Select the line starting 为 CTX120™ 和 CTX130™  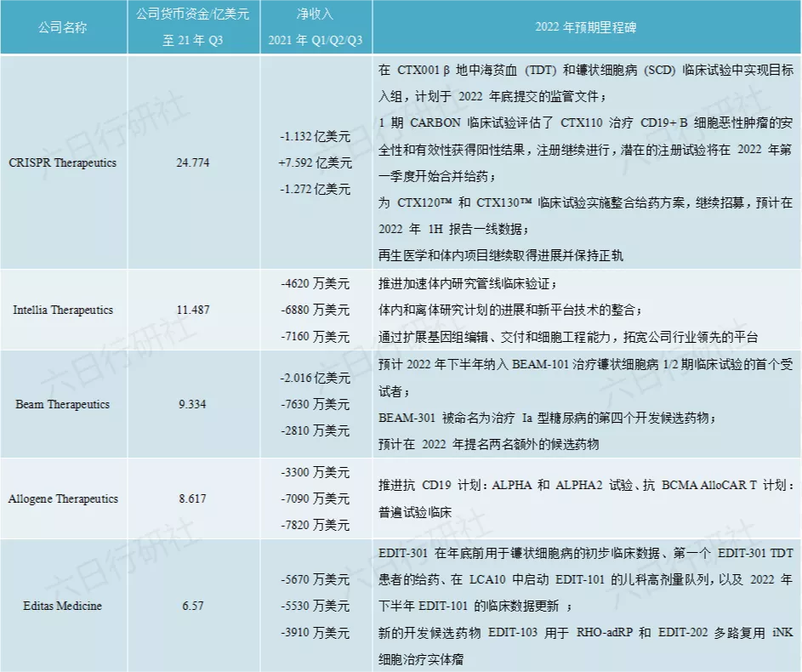[x=586, y=202]
